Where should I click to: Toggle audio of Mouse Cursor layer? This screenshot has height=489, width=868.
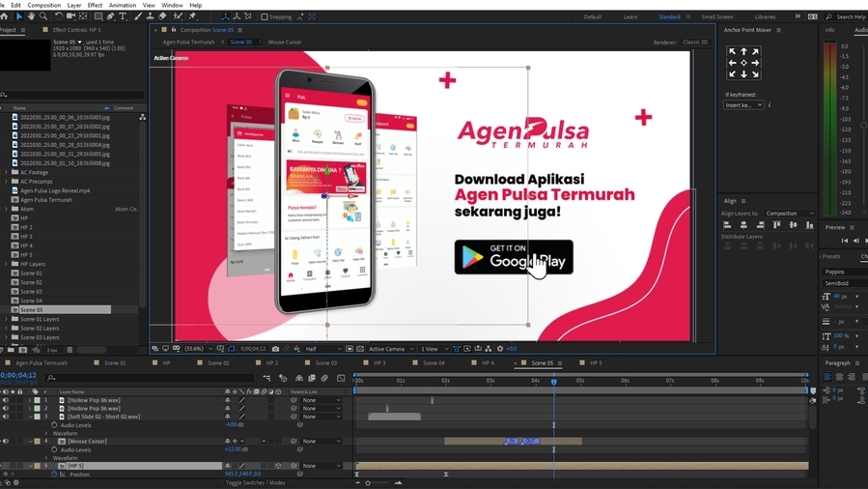pyautogui.click(x=6, y=442)
